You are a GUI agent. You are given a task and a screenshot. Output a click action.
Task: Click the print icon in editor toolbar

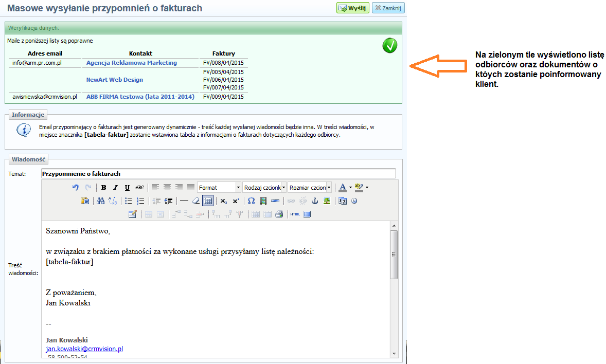279,214
